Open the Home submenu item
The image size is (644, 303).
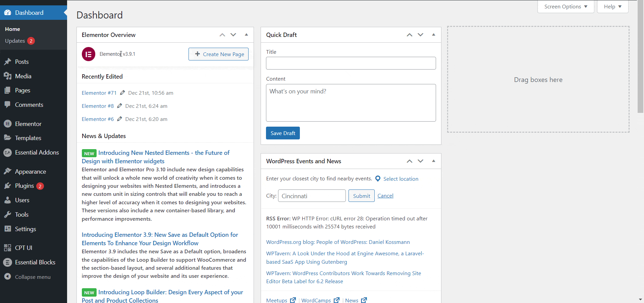(12, 29)
